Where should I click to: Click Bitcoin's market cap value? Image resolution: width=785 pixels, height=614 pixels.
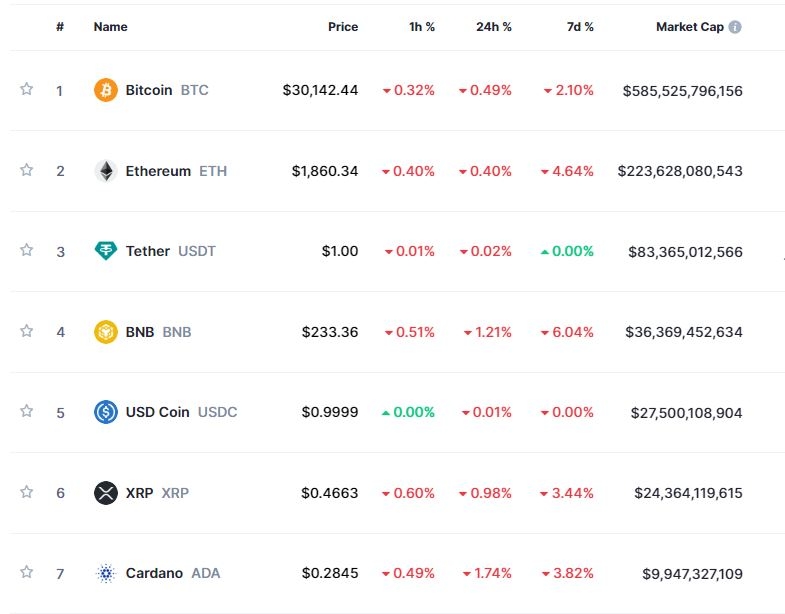click(682, 90)
